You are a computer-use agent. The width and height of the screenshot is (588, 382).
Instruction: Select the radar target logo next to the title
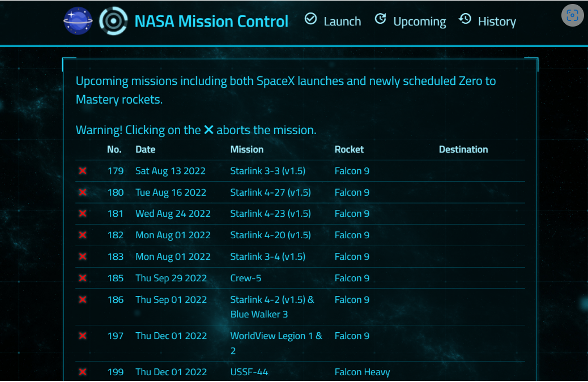coord(112,20)
